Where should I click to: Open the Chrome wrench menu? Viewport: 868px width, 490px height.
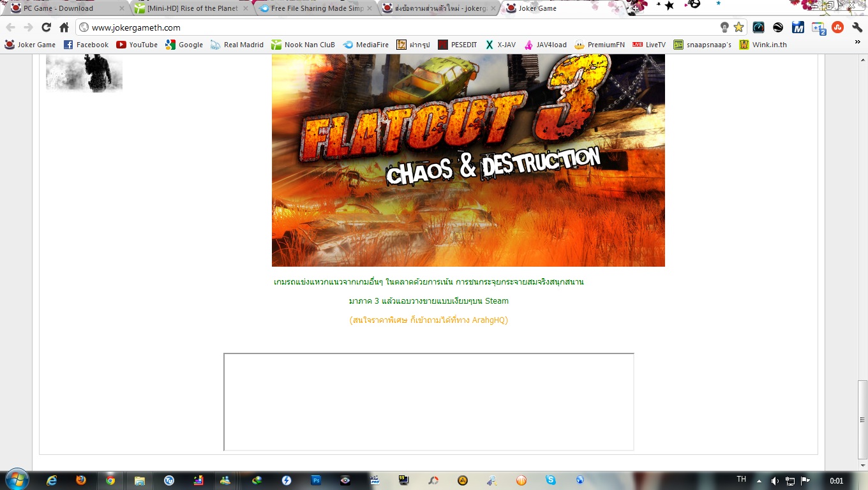coord(857,27)
